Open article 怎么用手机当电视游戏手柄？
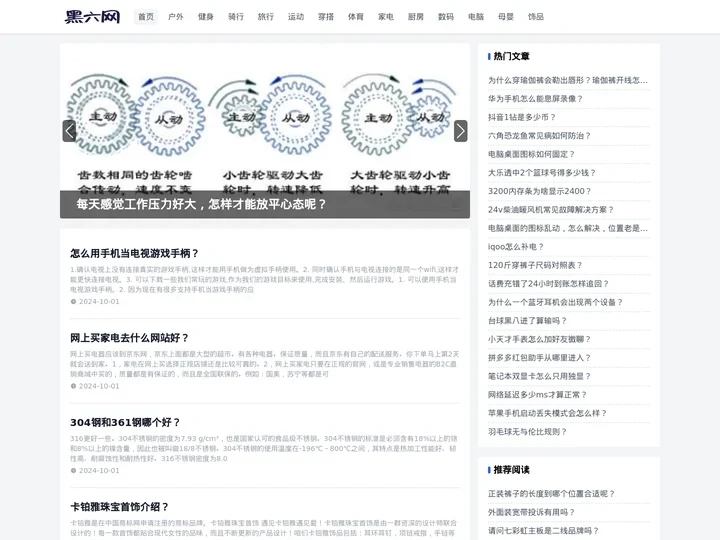Image resolution: width=720 pixels, height=540 pixels. (x=135, y=253)
